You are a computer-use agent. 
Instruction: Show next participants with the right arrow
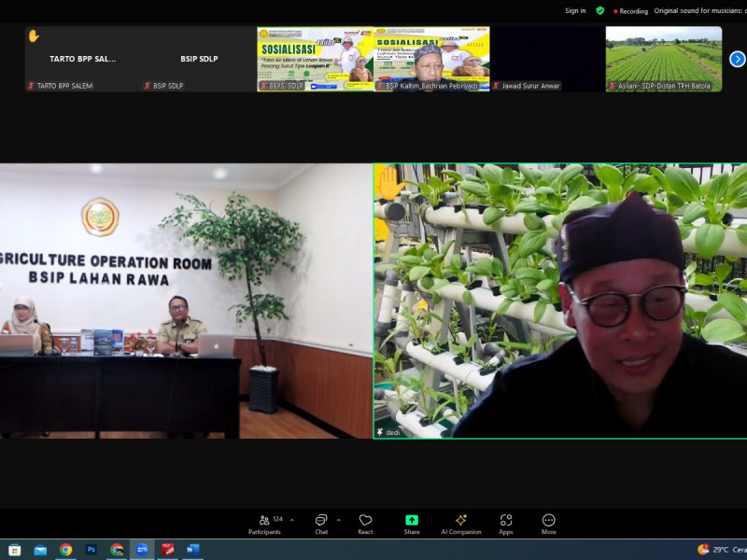coord(737,59)
